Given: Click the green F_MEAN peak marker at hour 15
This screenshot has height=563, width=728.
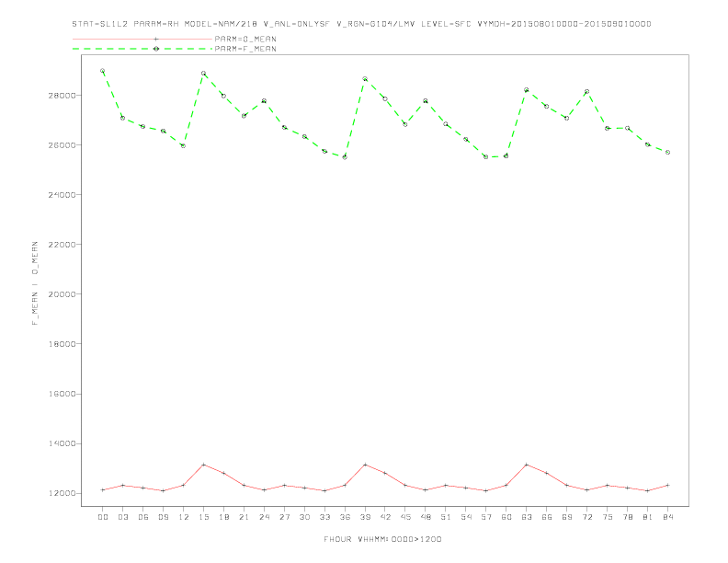Looking at the screenshot, I should (203, 74).
